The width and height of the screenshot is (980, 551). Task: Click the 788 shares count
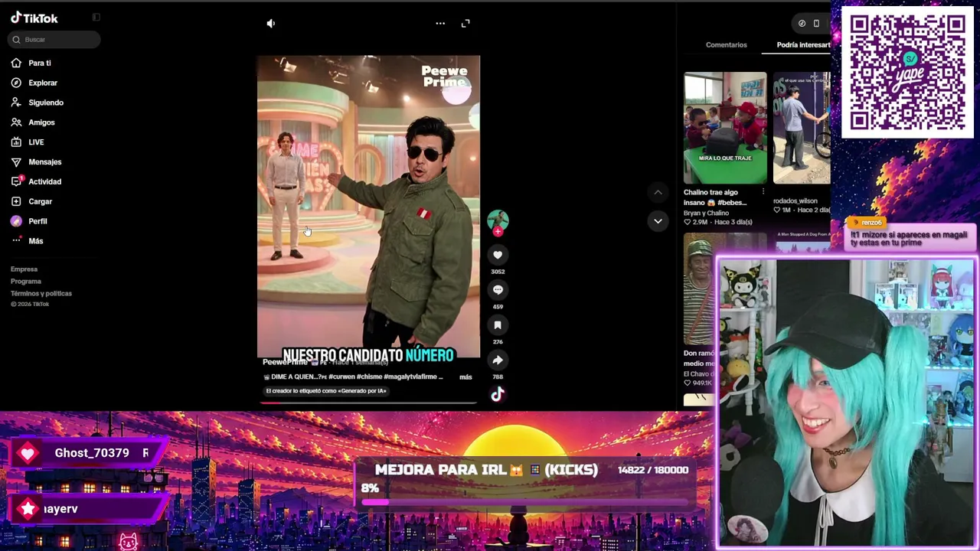(498, 377)
